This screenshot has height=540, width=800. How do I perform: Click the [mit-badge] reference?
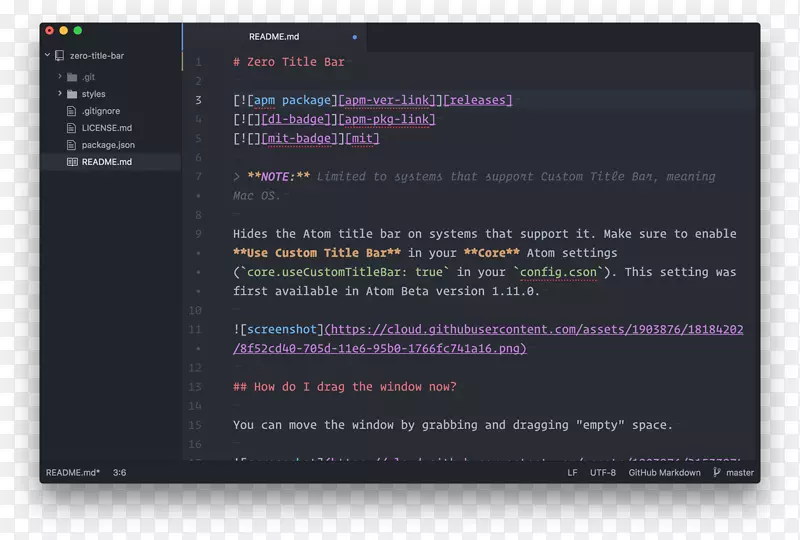[299, 138]
